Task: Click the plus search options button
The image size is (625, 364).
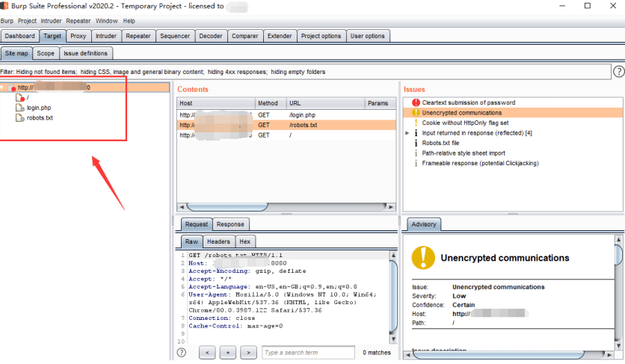Action: (x=227, y=353)
